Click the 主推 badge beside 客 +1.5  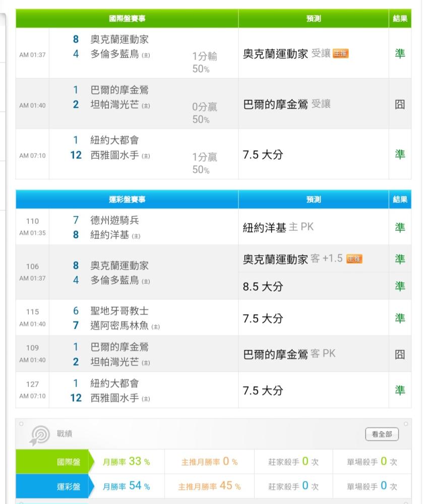pos(354,259)
